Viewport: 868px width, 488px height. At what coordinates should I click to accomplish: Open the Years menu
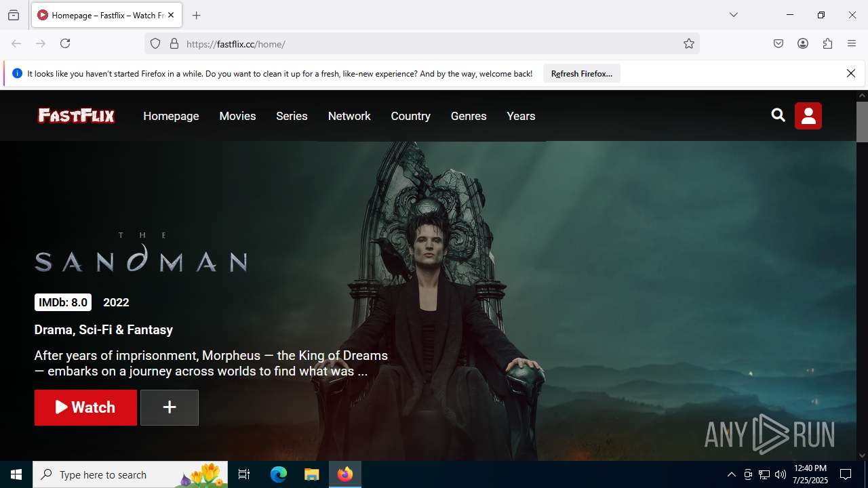tap(521, 116)
